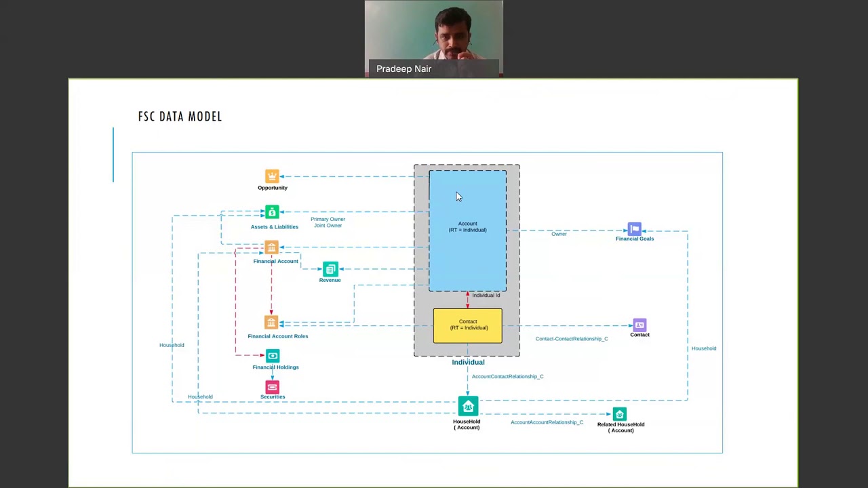Click the purple Contact card icon
Image resolution: width=868 pixels, height=488 pixels.
coord(639,325)
